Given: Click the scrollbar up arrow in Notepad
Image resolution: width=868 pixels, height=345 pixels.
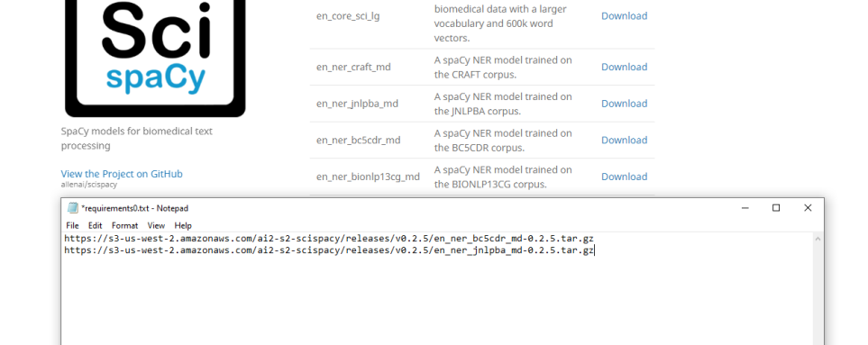Looking at the screenshot, I should (818, 239).
